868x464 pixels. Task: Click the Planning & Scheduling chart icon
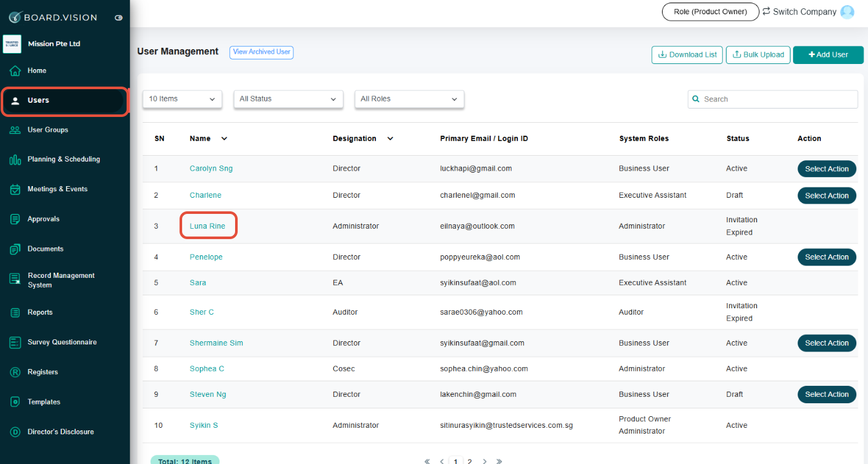tap(15, 160)
